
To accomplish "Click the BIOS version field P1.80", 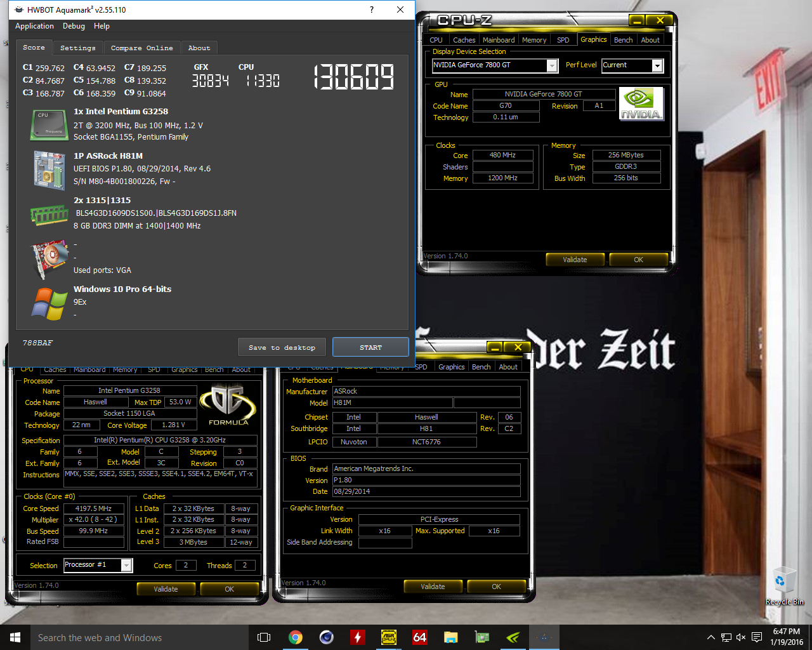I will pos(426,480).
